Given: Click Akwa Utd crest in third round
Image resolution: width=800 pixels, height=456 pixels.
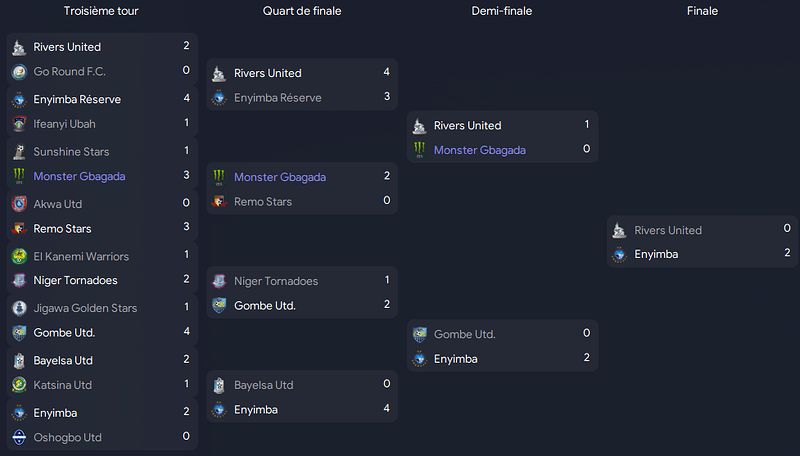Looking at the screenshot, I should [x=19, y=204].
